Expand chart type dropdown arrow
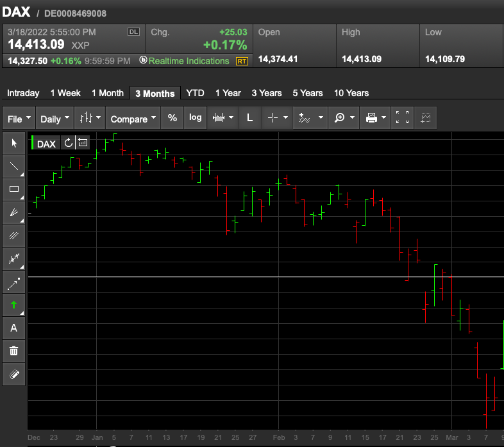504x447 pixels. pos(98,118)
